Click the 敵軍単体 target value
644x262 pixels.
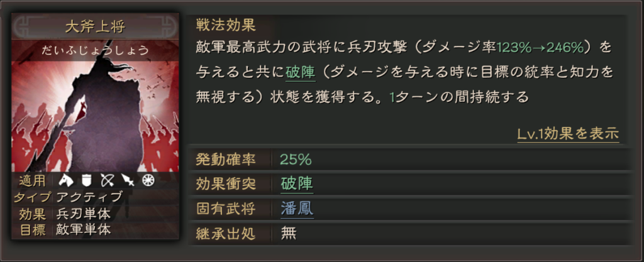pos(84,229)
